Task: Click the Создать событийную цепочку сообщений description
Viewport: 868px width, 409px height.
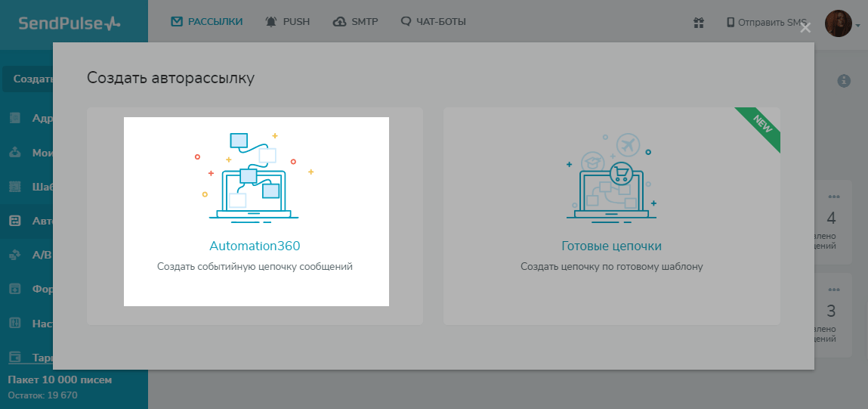Action: point(255,267)
